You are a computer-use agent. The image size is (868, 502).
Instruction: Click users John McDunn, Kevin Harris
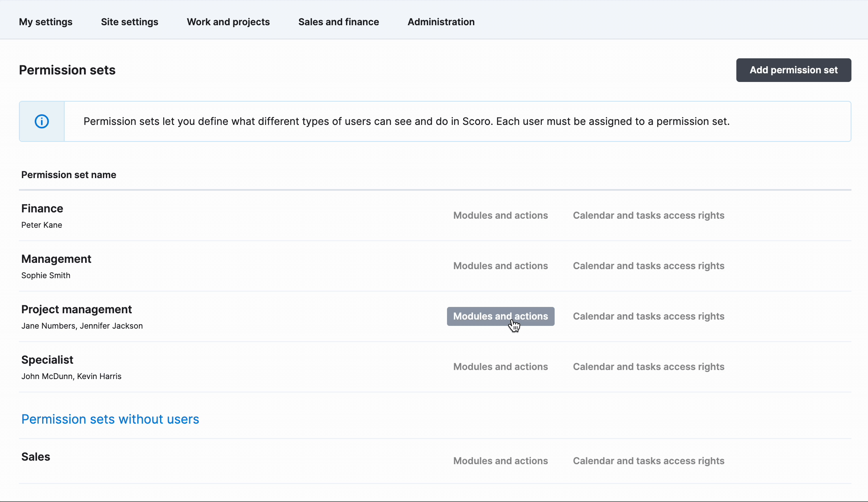pyautogui.click(x=71, y=376)
